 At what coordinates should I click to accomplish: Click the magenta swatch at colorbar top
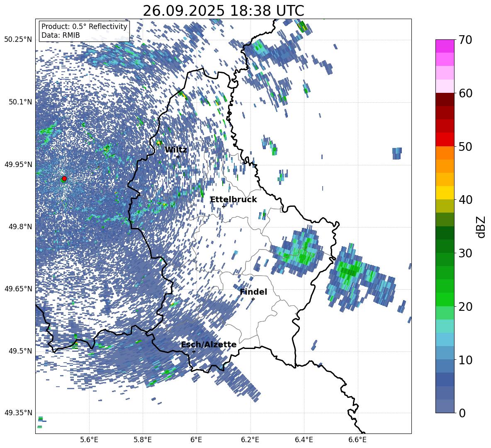(x=445, y=46)
